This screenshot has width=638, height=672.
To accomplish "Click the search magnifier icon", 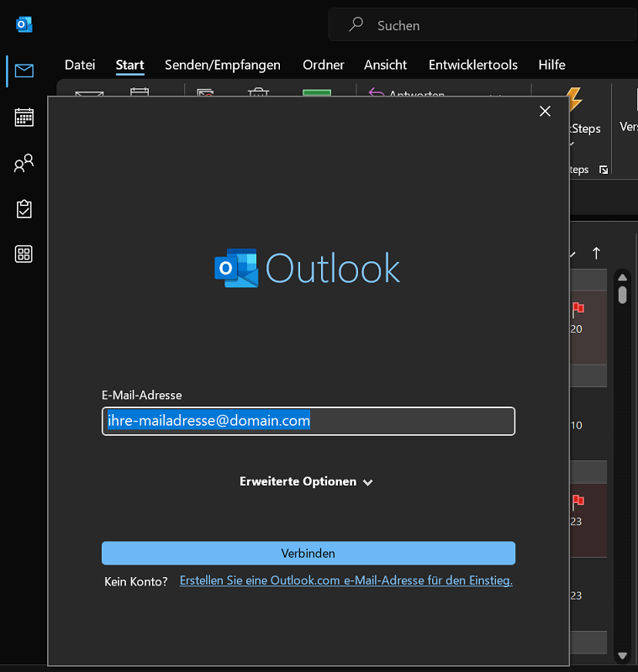I will tap(356, 24).
